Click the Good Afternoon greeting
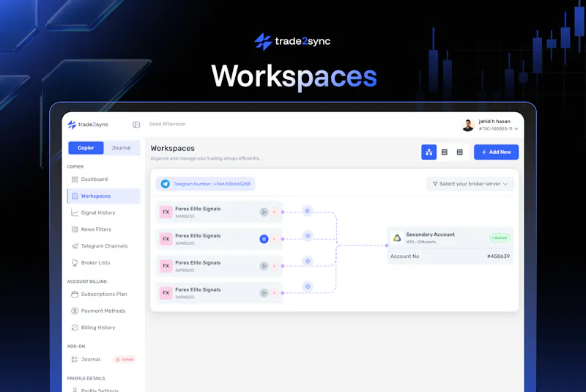Viewport: 586px width, 392px height. [168, 124]
